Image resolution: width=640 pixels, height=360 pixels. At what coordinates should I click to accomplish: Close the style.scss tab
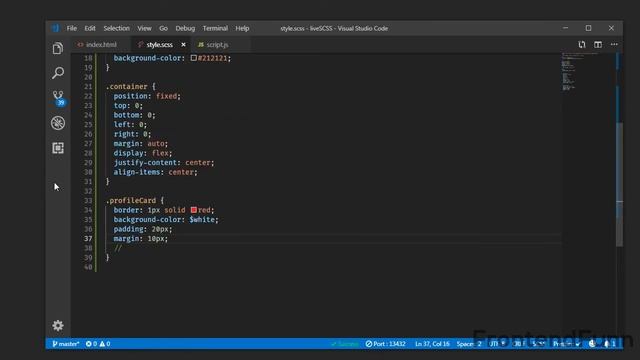point(183,44)
